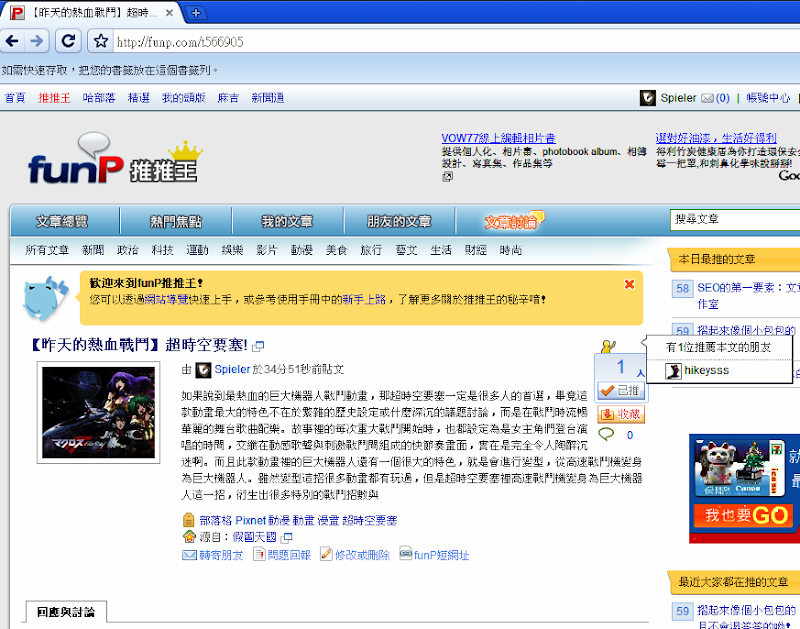The image size is (800, 629).
Task: Click the star source icon before 源自
Action: point(189,537)
